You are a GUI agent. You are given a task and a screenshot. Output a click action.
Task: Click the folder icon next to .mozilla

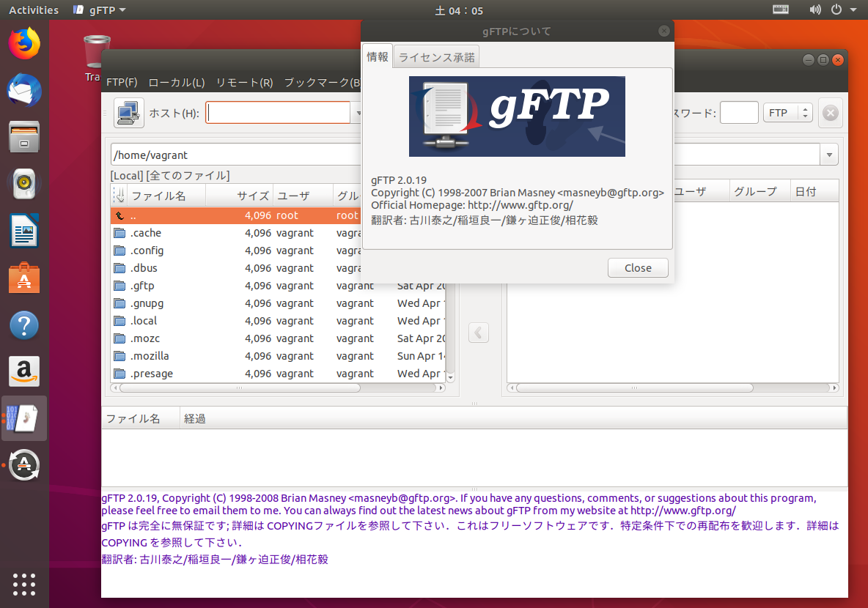tap(119, 356)
